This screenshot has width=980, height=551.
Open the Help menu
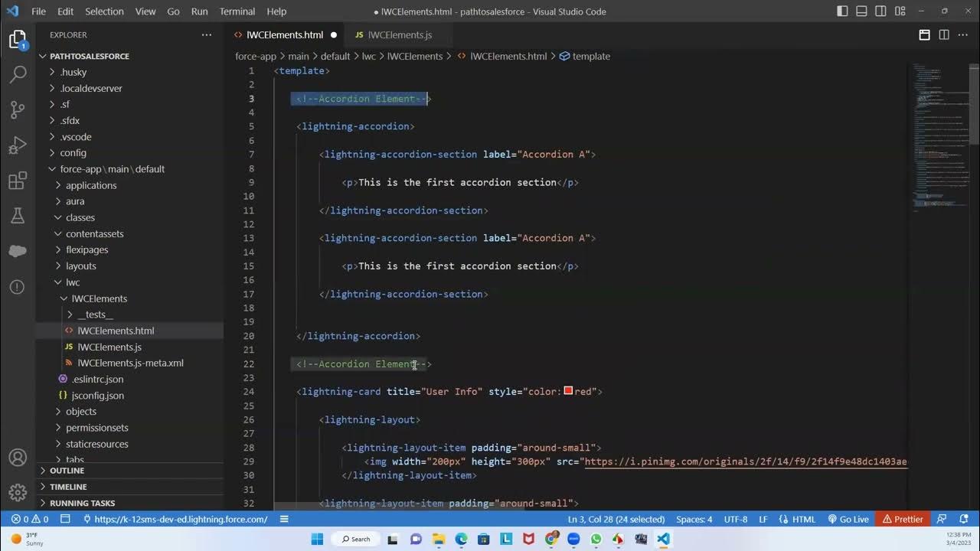(x=276, y=11)
